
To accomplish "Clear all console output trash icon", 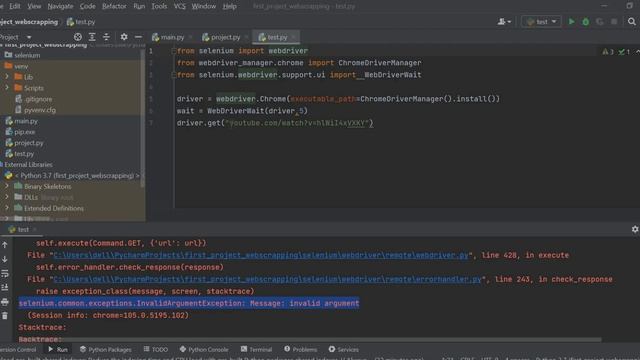I will (5, 316).
